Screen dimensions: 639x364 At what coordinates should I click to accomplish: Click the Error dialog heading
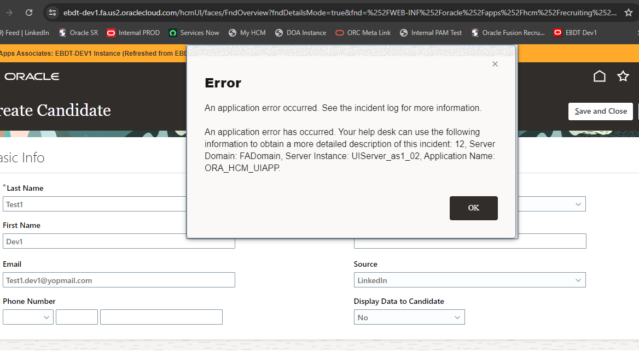pos(223,83)
